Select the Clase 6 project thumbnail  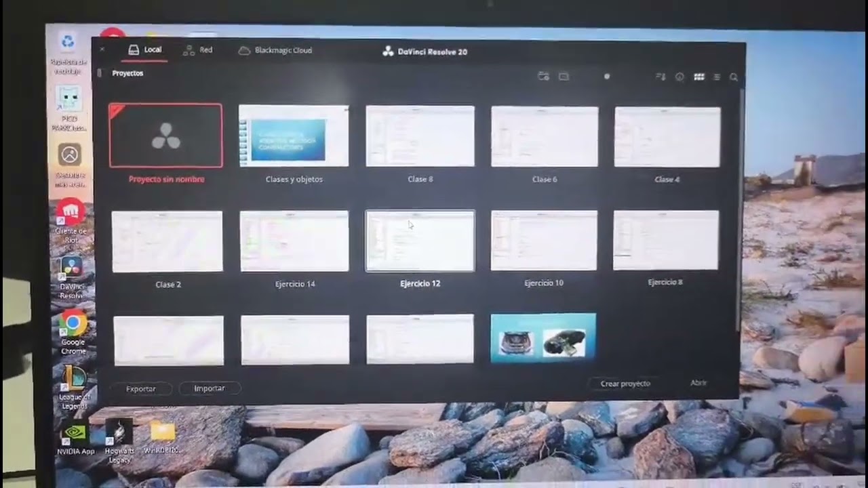[x=545, y=136]
